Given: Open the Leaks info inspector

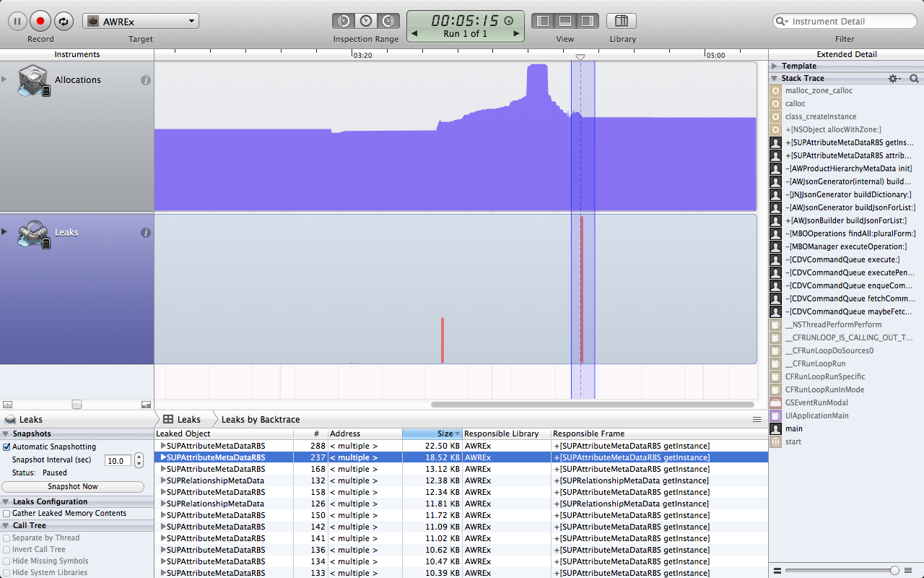Looking at the screenshot, I should point(146,233).
